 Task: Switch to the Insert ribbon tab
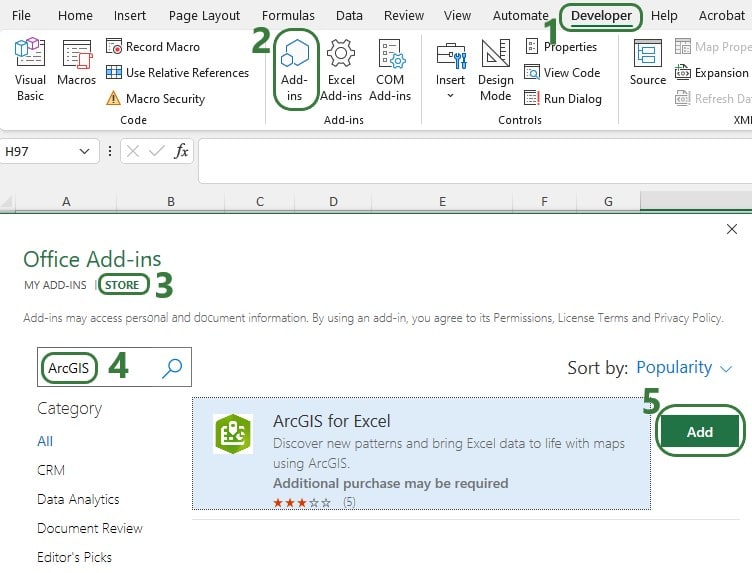pos(129,15)
